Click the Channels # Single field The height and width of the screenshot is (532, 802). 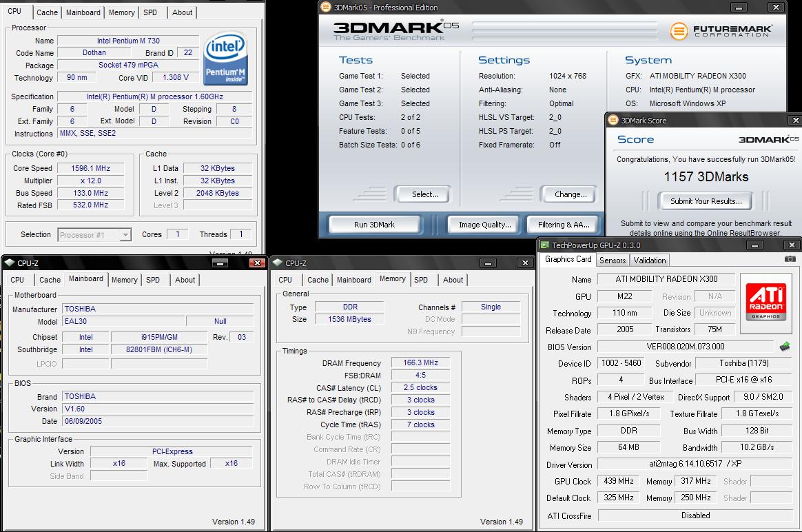click(x=491, y=307)
